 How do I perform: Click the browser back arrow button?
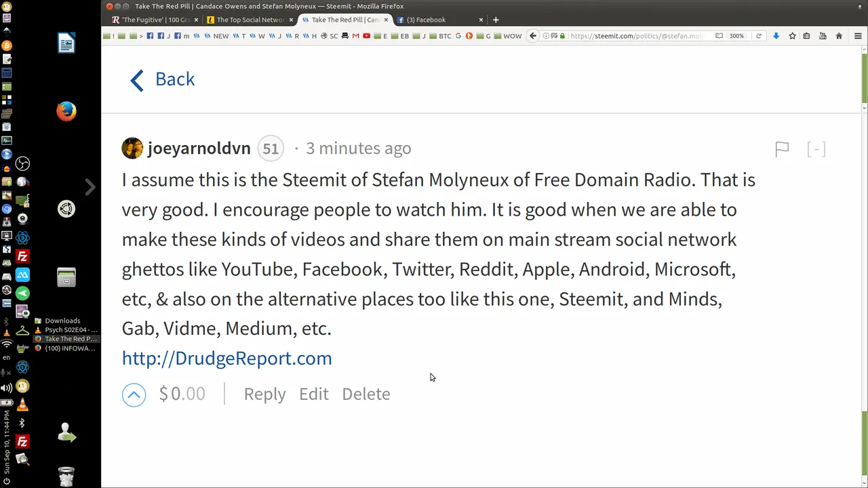coord(533,36)
